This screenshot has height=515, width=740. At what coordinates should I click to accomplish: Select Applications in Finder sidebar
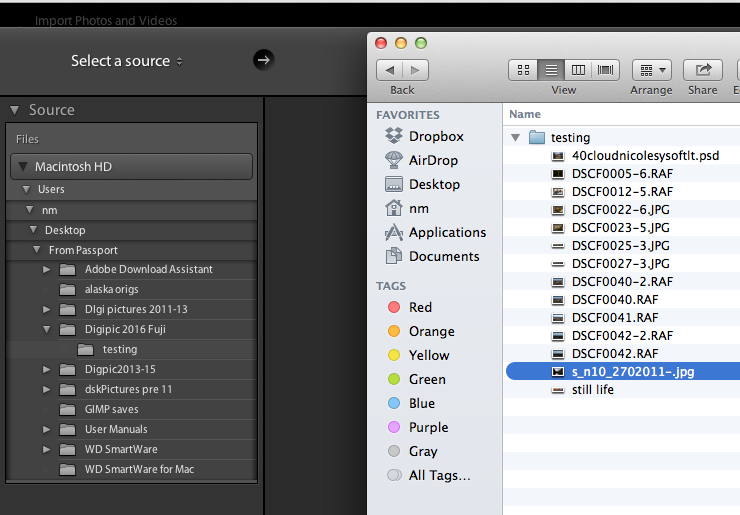pyautogui.click(x=447, y=232)
